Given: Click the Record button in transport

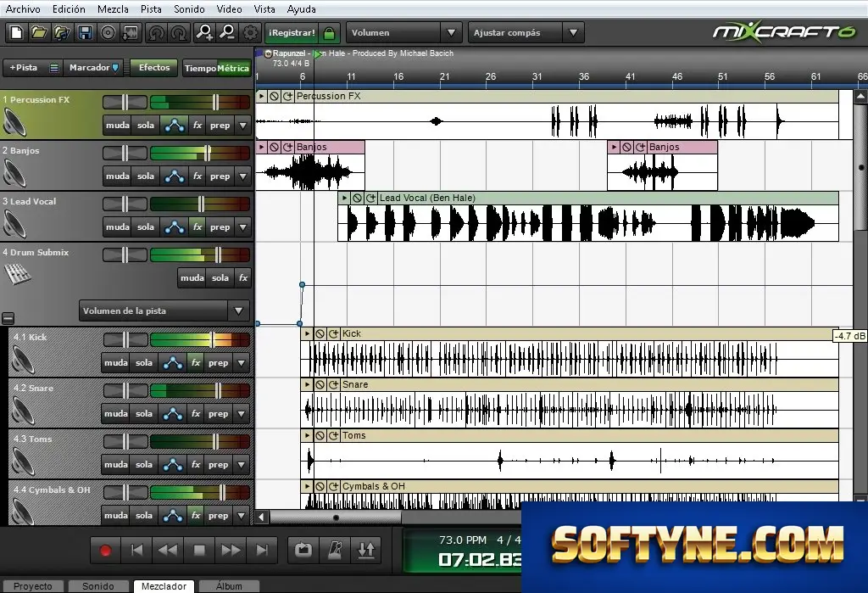Looking at the screenshot, I should coord(105,550).
